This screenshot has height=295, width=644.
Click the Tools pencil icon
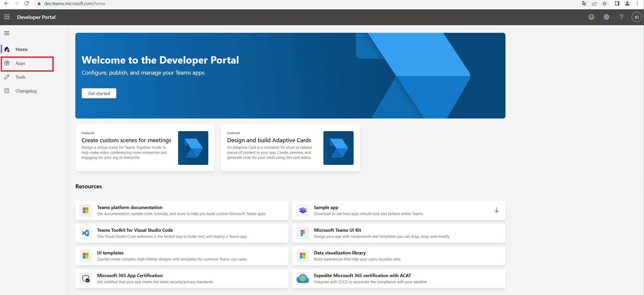(7, 77)
